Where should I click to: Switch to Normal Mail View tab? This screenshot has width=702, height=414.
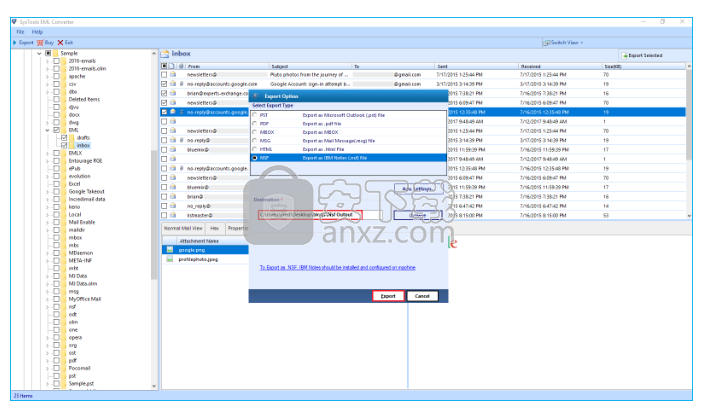pyautogui.click(x=183, y=228)
